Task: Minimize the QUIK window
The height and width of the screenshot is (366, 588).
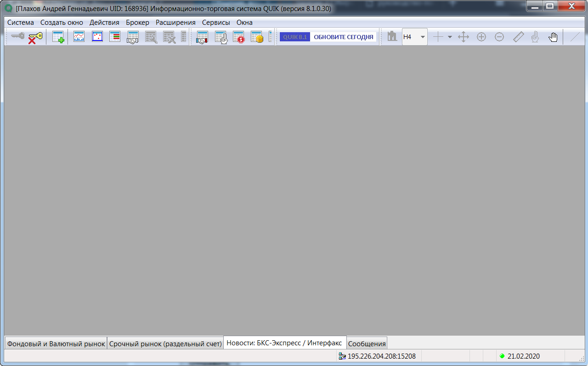Action: pos(535,6)
